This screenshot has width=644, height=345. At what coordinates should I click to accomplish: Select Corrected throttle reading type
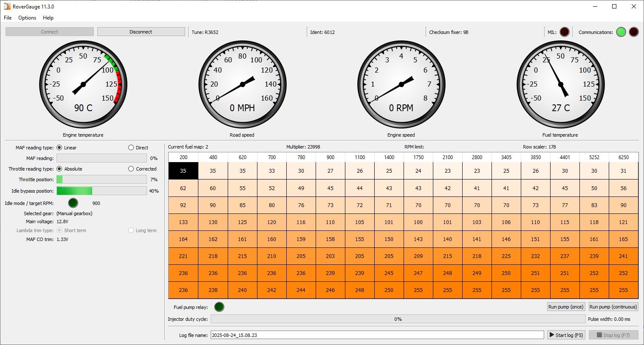[x=131, y=169]
